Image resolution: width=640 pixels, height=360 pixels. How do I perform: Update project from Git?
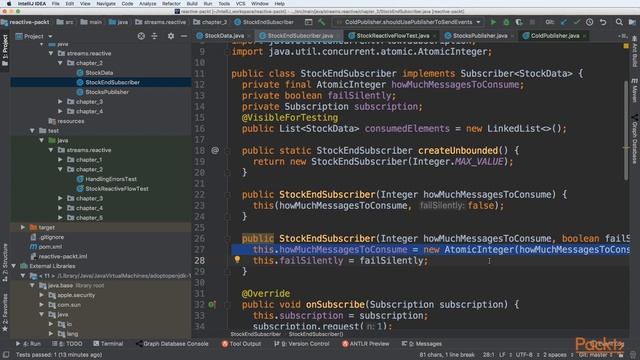tap(564, 22)
